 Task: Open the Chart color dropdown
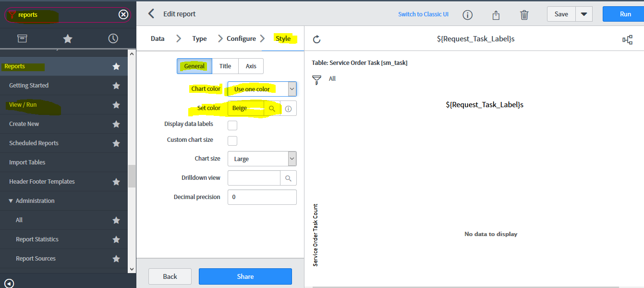point(262,89)
